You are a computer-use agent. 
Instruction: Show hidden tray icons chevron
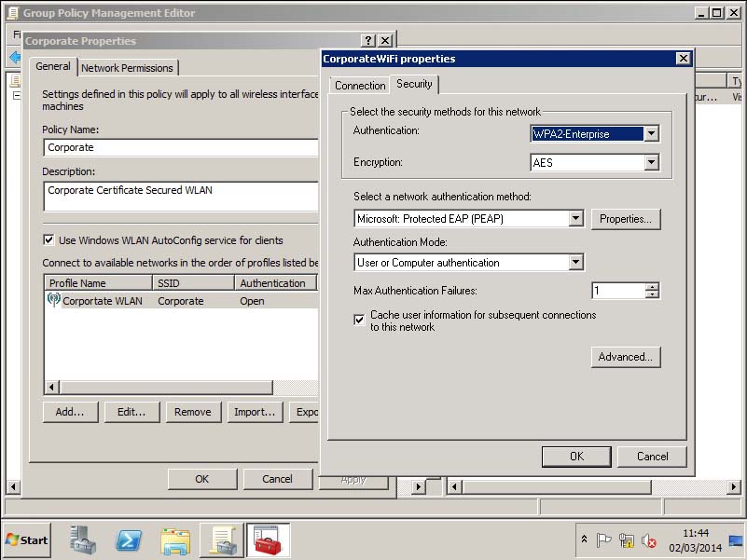tap(584, 540)
